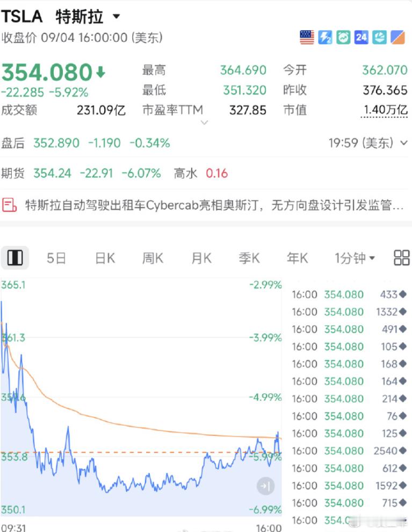Select the trade row with volume 491
This screenshot has width=412, height=532.
(x=349, y=329)
